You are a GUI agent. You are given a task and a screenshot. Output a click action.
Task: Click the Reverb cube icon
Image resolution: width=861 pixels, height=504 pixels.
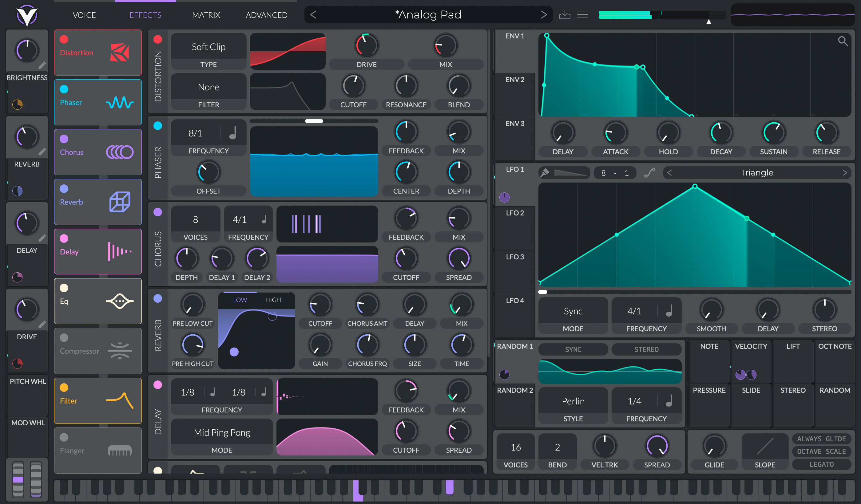pyautogui.click(x=120, y=202)
